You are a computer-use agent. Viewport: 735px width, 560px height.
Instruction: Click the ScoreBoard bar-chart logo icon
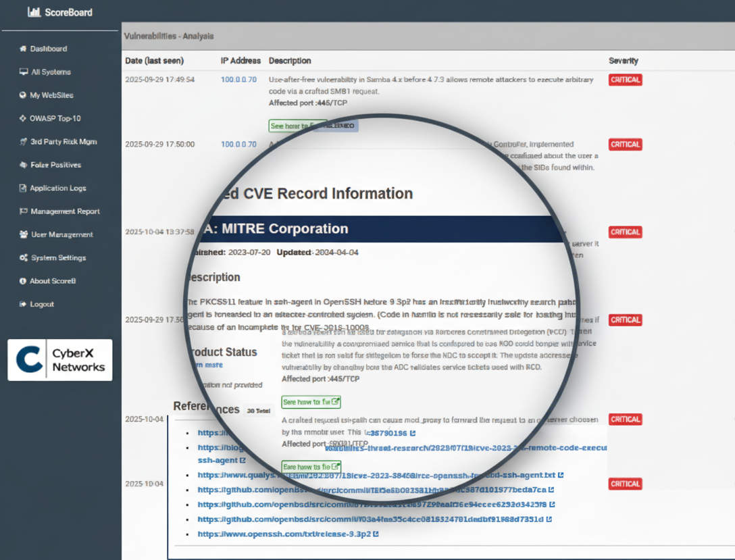point(34,11)
